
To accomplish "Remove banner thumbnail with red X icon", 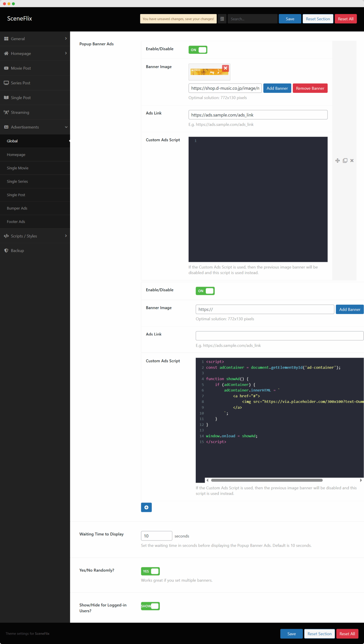I will pyautogui.click(x=225, y=68).
